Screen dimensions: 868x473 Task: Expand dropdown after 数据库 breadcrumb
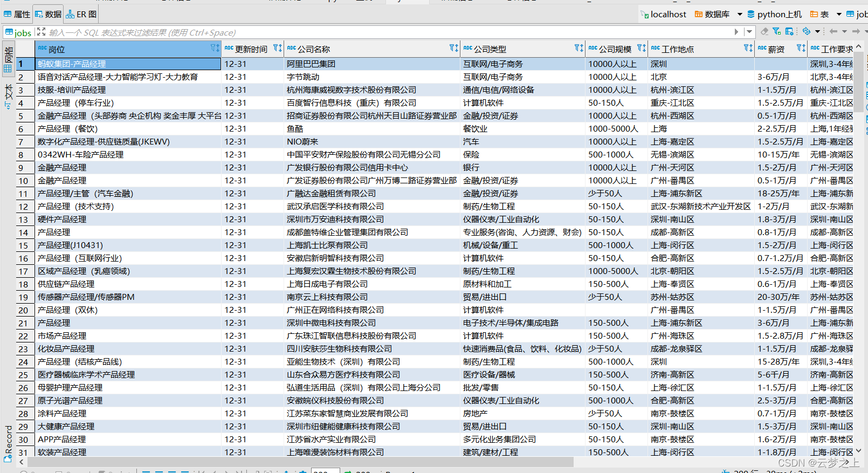click(740, 15)
